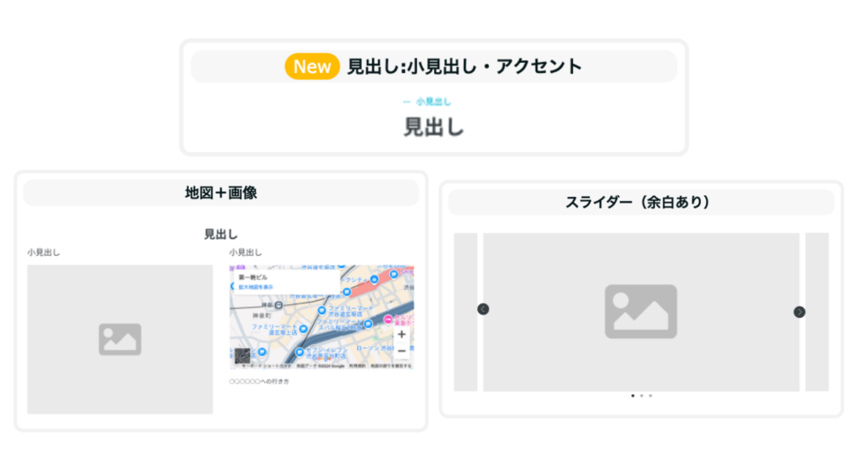Click the partial slide on the right edge
This screenshot has width=868, height=473.
pyautogui.click(x=816, y=312)
